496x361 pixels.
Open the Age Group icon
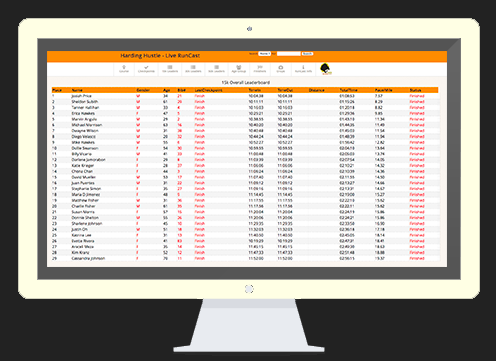click(x=239, y=69)
